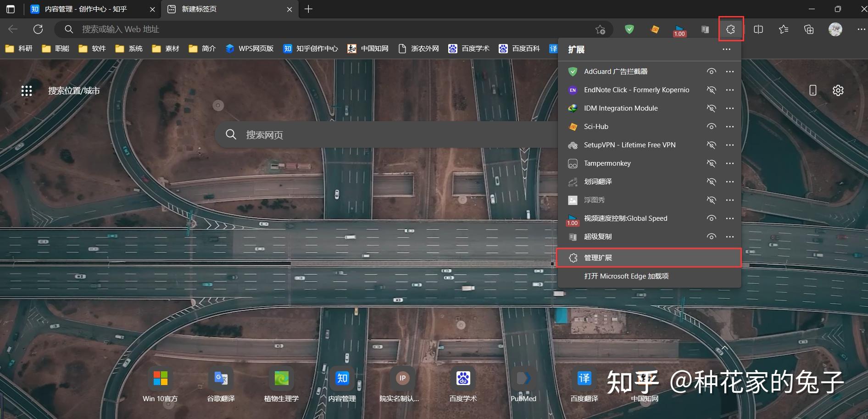This screenshot has height=419, width=868.
Task: Hide 超级复制 from toolbar
Action: pos(711,237)
